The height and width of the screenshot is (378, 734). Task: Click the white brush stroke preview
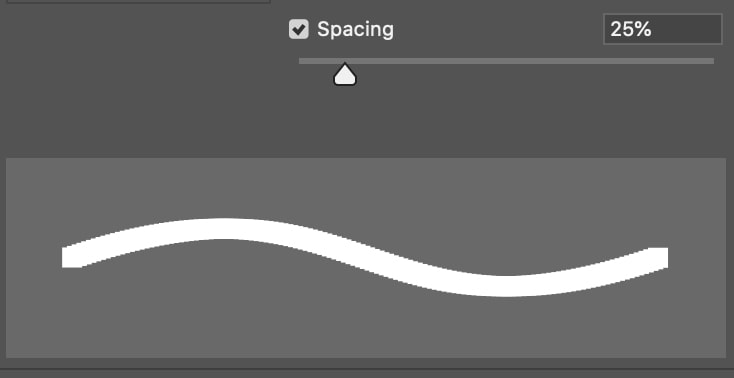pyautogui.click(x=365, y=257)
